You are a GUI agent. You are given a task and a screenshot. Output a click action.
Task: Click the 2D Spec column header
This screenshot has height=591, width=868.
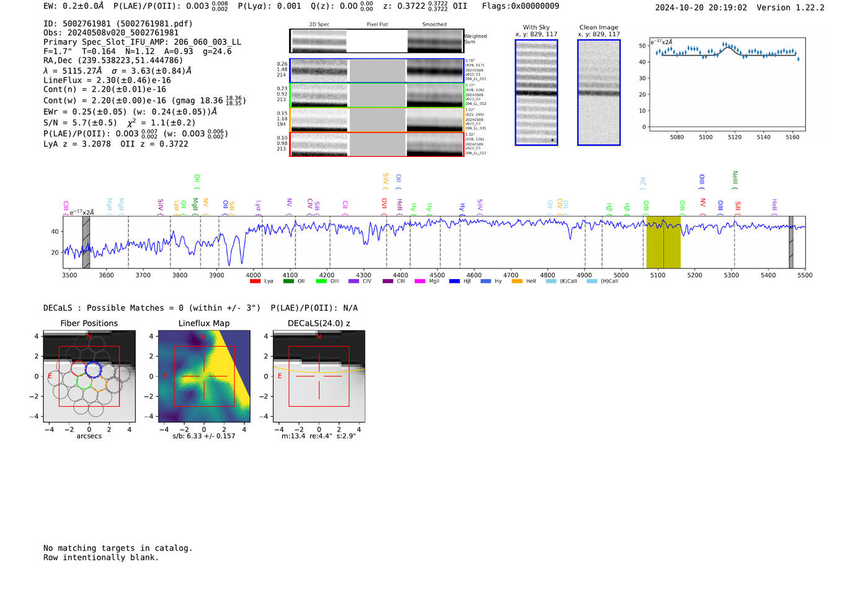[319, 25]
